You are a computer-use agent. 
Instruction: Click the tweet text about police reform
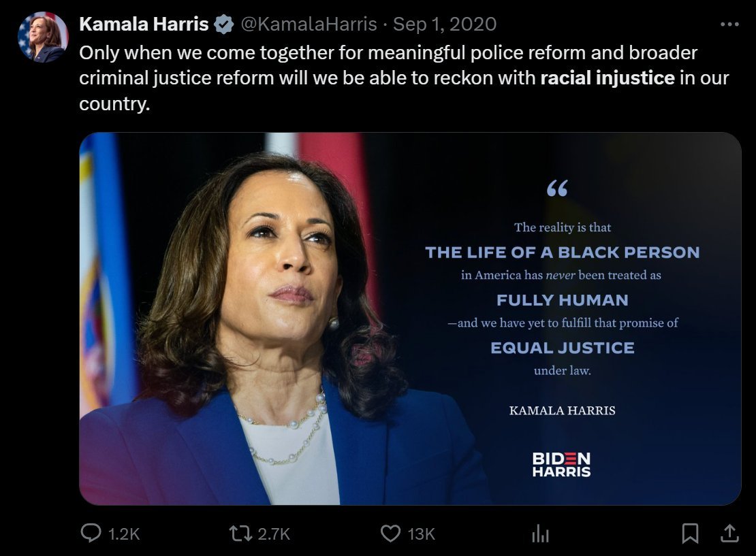(404, 78)
